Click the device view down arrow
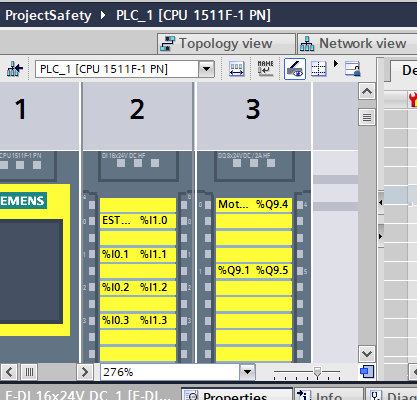The height and width of the screenshot is (400, 417). click(x=367, y=354)
